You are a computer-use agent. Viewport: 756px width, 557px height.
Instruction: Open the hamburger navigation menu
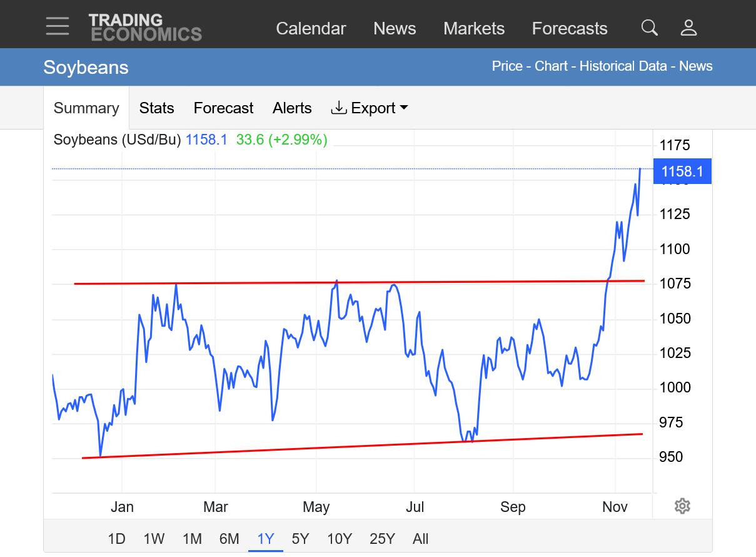58,26
